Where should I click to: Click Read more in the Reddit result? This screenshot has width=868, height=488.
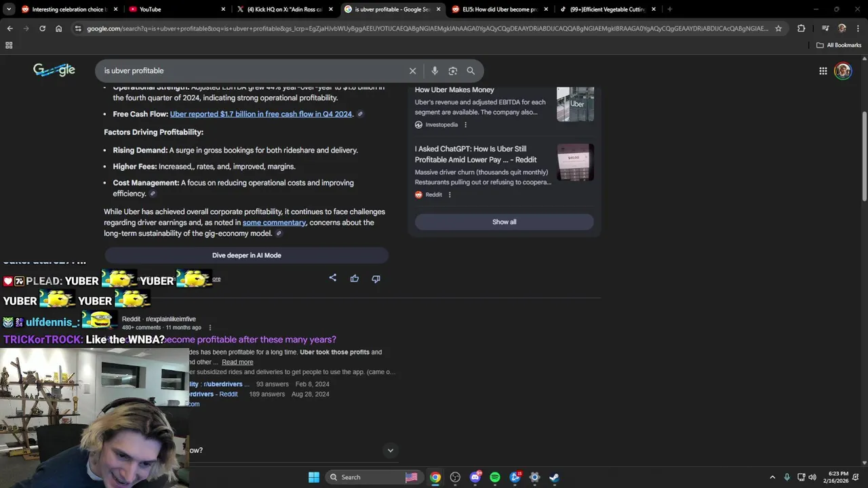pos(237,362)
